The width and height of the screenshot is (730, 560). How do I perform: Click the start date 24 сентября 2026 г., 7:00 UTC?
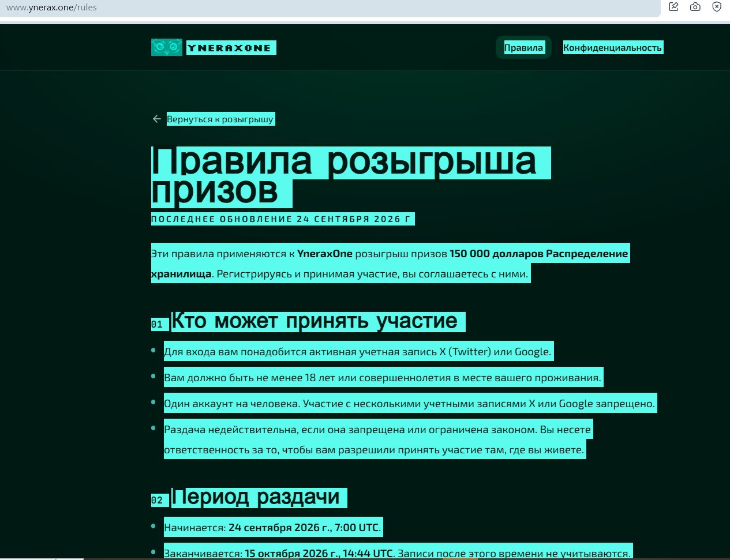[x=304, y=528]
